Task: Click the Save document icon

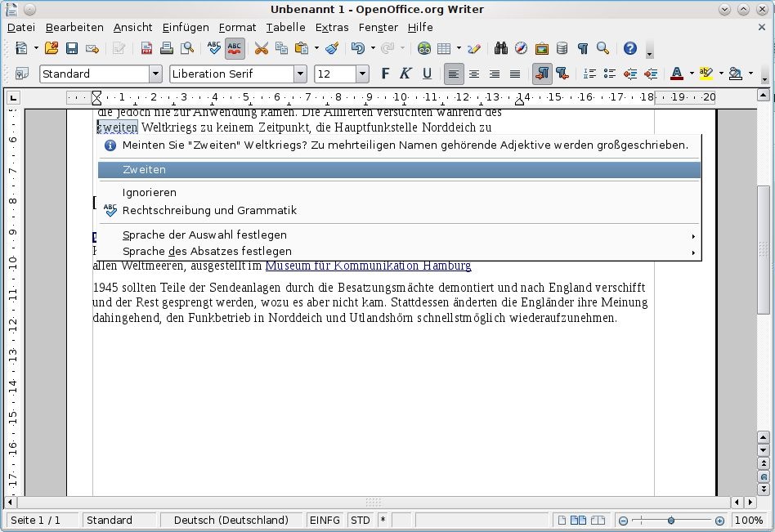Action: [72, 48]
